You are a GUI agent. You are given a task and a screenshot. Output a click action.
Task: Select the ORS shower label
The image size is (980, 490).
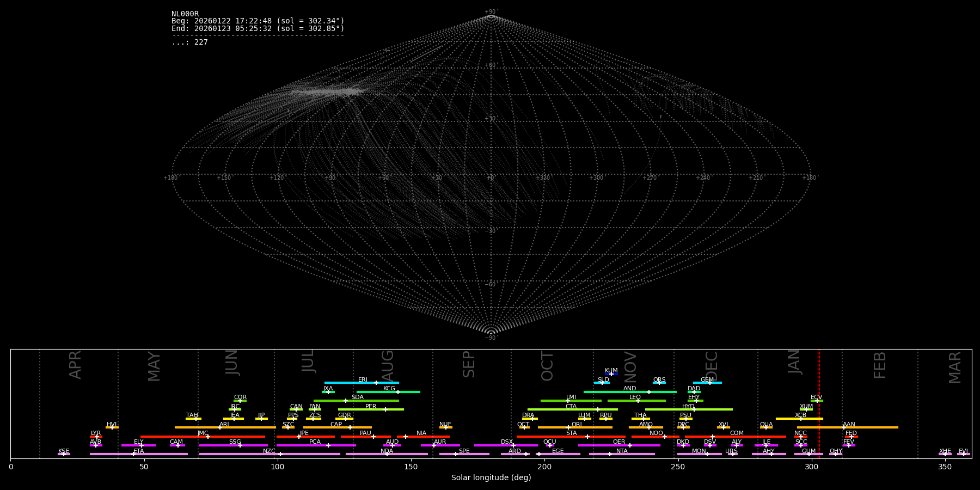coord(659,380)
